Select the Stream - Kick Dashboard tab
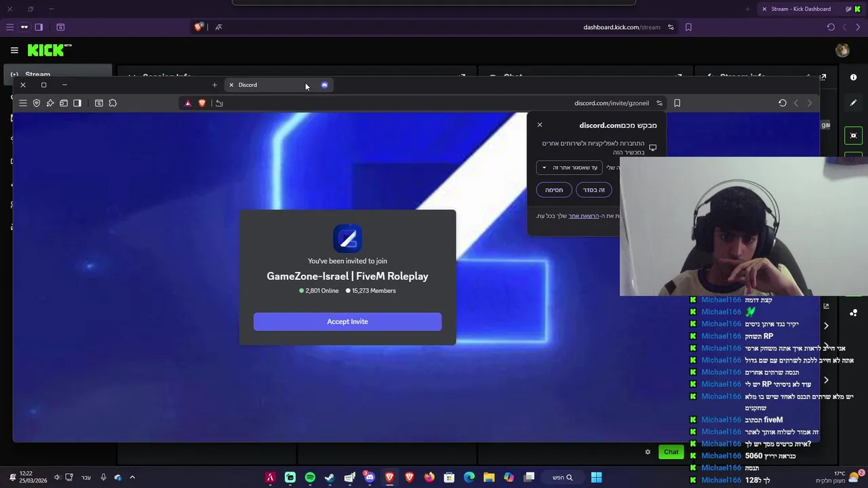 tap(800, 9)
